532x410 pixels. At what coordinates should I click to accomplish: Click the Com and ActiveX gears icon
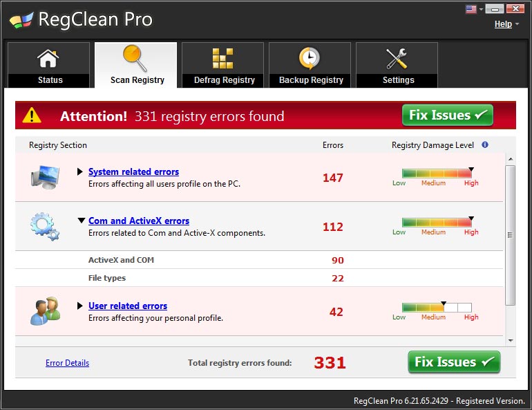(45, 226)
